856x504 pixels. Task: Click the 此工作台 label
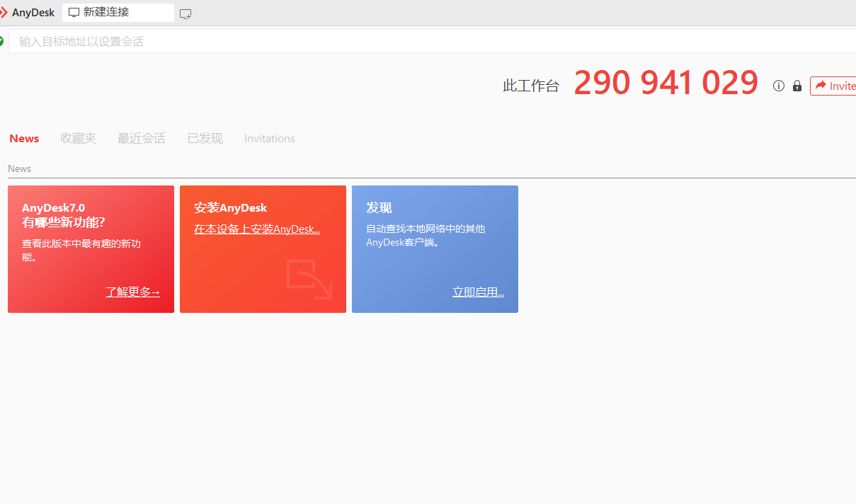click(x=531, y=86)
